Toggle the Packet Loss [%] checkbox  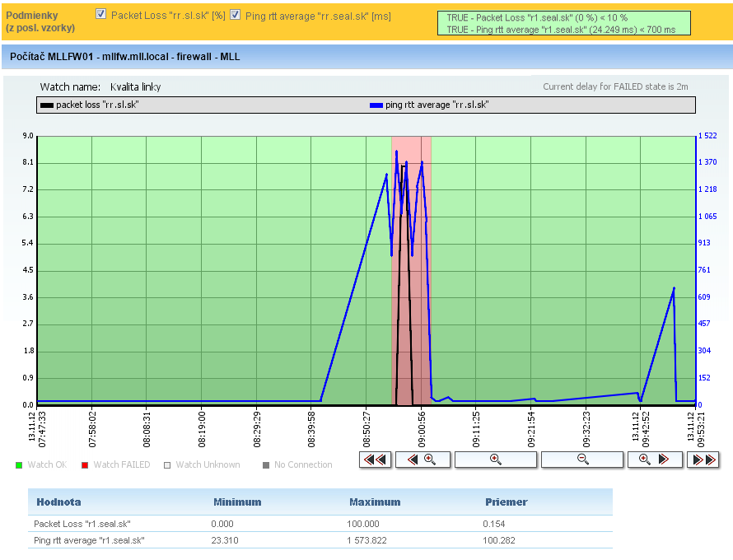pos(100,14)
